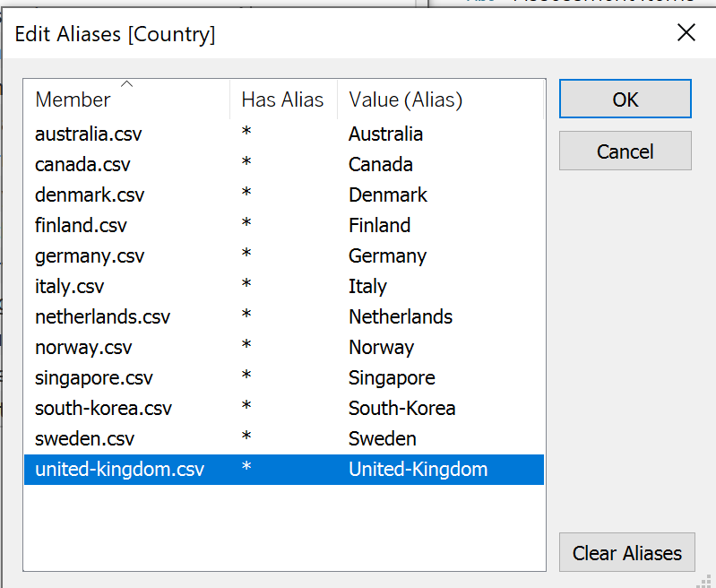Sort by the Member column header
The width and height of the screenshot is (716, 588).
73,100
